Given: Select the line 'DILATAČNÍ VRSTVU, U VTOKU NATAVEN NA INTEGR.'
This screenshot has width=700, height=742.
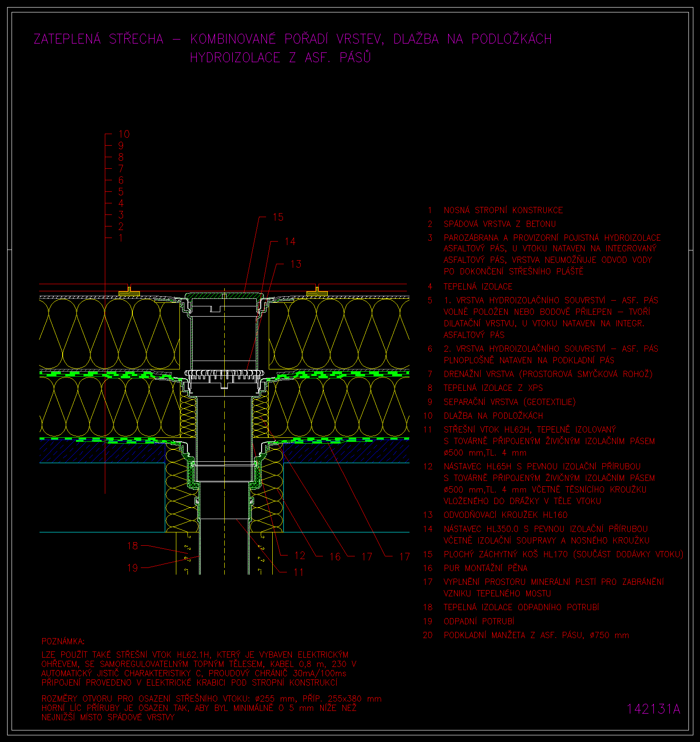Looking at the screenshot, I should coord(544,323).
